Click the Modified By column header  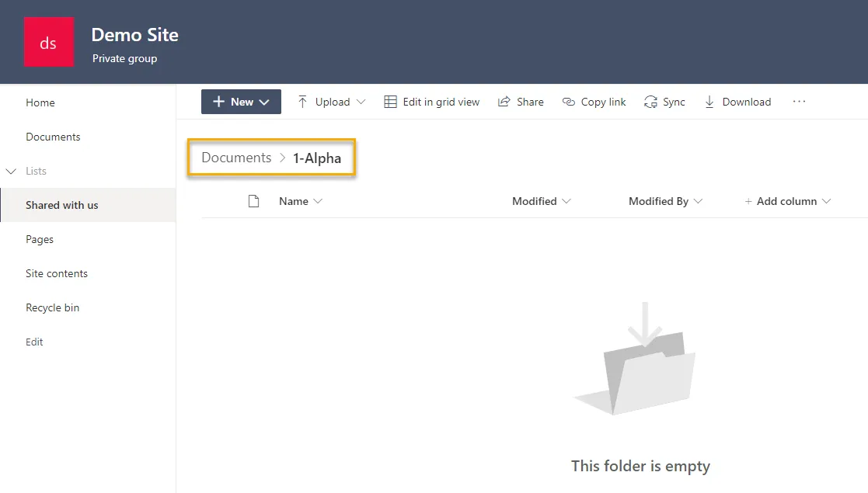point(658,201)
